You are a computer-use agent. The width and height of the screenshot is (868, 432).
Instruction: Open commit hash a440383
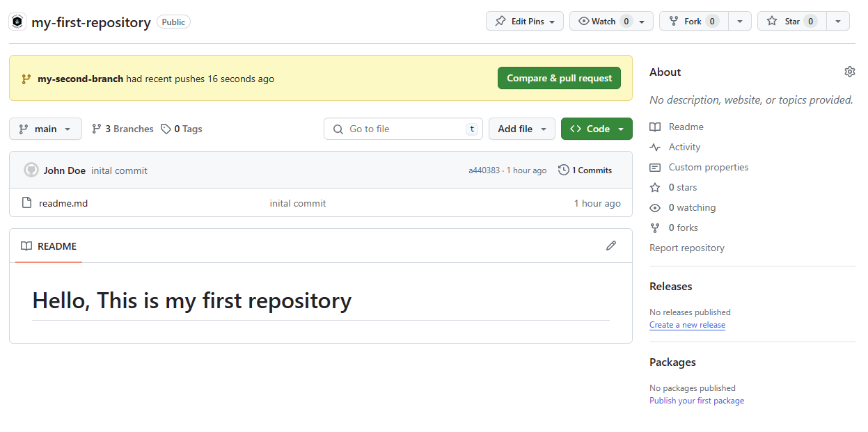click(x=484, y=170)
